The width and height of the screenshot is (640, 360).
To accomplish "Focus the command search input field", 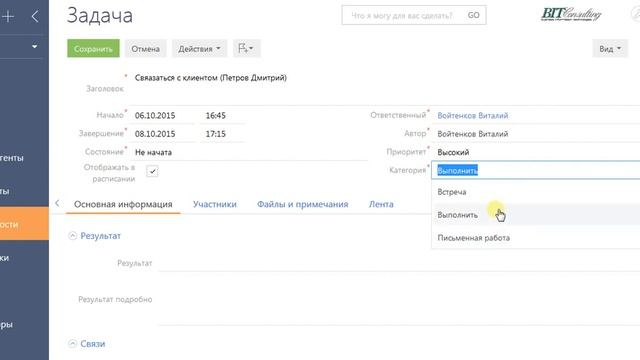I will tap(403, 16).
